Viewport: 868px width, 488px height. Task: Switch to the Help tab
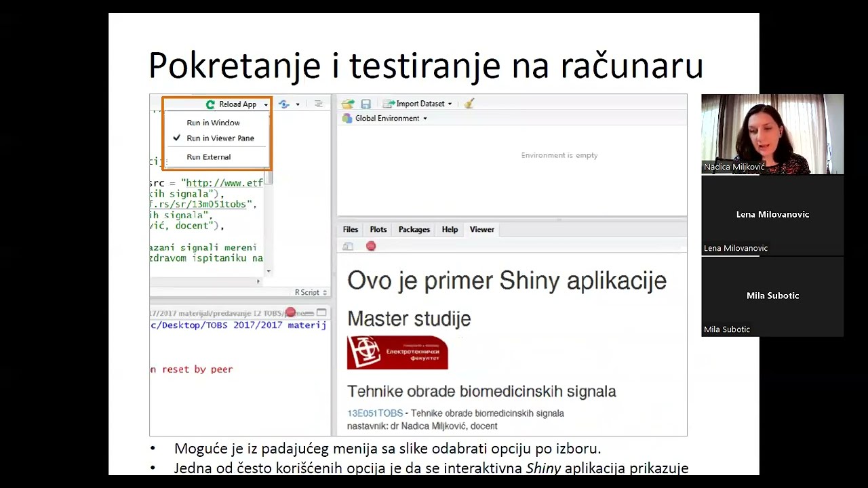tap(450, 230)
